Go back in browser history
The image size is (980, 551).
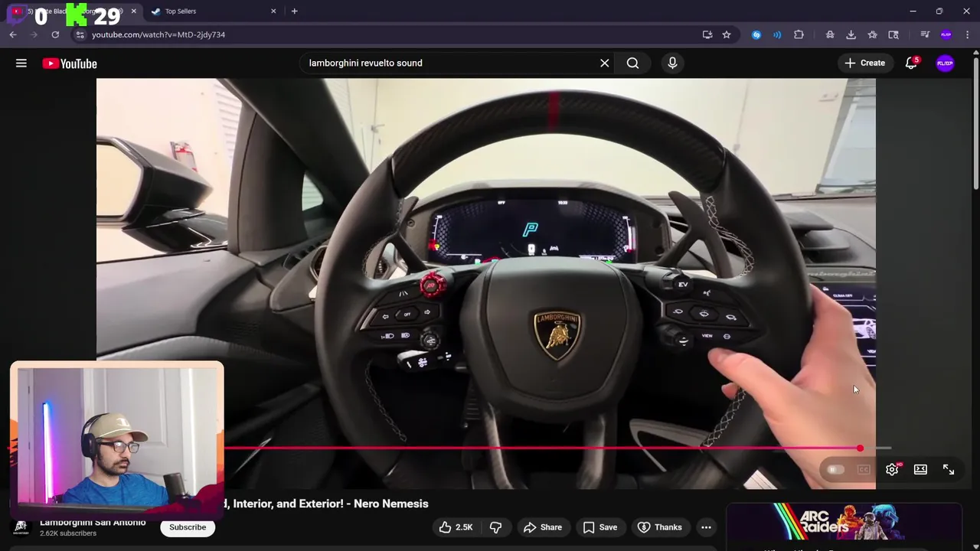[13, 34]
